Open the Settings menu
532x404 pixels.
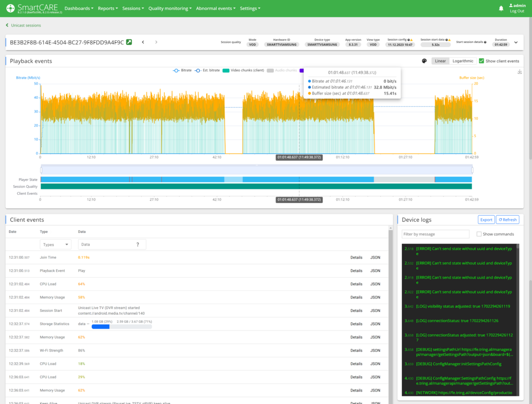(x=250, y=8)
